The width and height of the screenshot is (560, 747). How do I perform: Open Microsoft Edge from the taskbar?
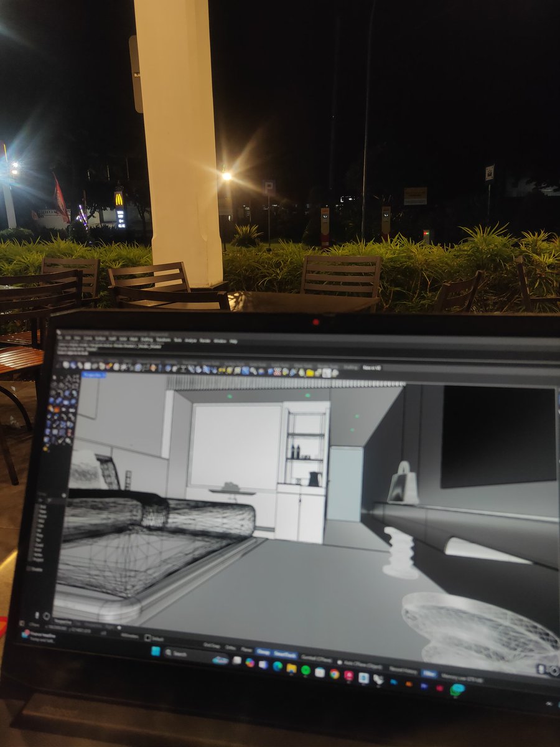click(278, 666)
